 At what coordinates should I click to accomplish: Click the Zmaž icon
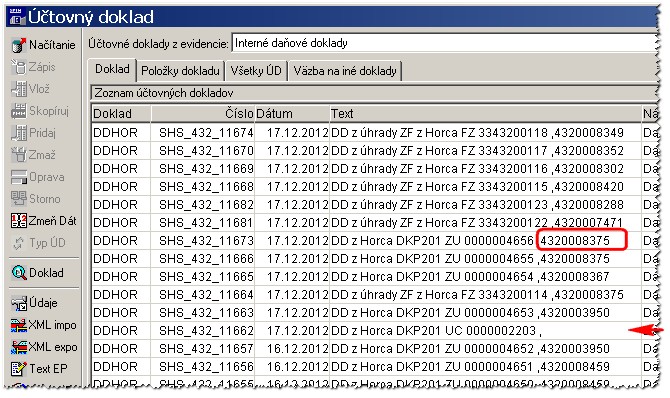coord(18,155)
